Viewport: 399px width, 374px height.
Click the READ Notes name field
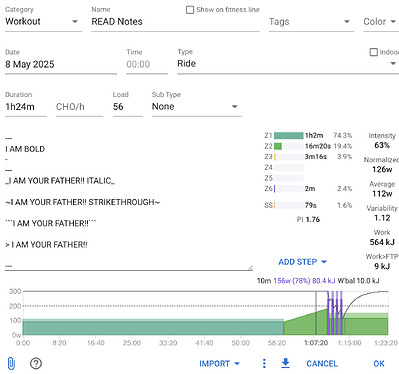click(x=175, y=22)
